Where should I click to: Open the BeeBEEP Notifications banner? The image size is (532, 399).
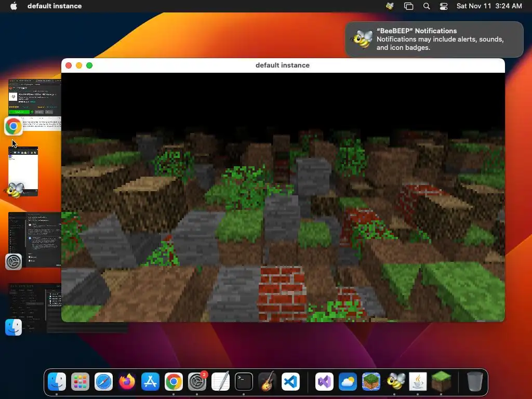[x=434, y=39]
